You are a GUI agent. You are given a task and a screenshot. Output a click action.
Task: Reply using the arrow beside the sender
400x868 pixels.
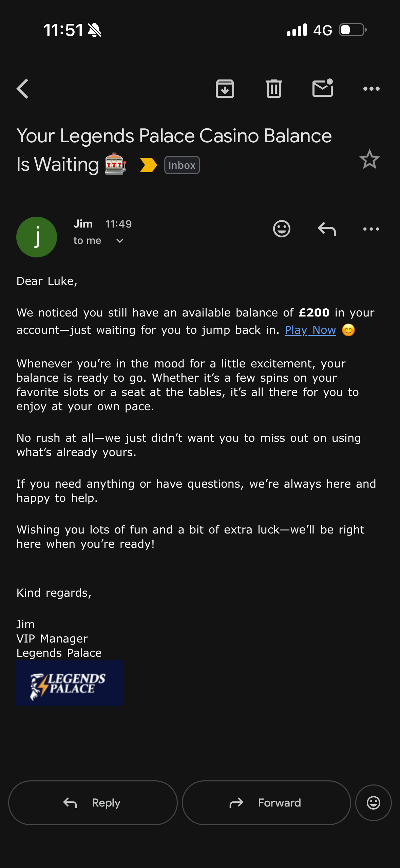[x=327, y=229]
